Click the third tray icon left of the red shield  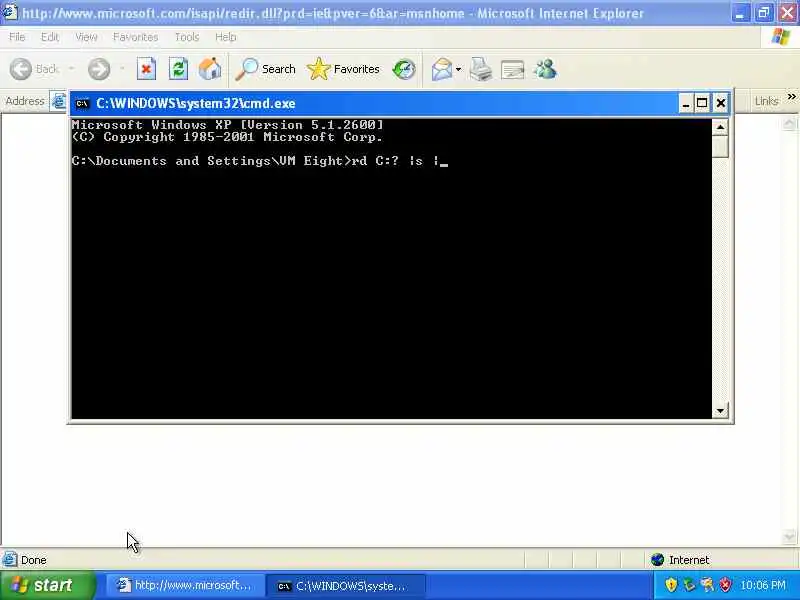(x=707, y=585)
